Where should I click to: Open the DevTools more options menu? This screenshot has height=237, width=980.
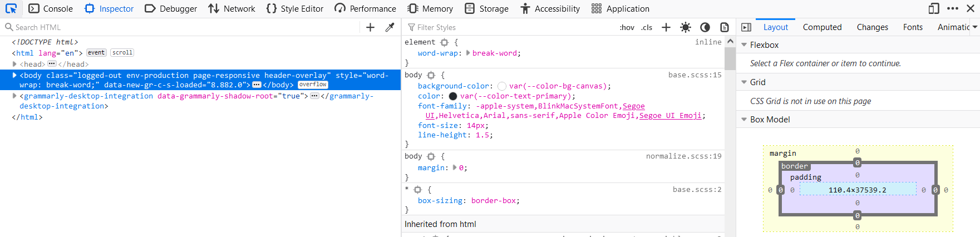[953, 8]
